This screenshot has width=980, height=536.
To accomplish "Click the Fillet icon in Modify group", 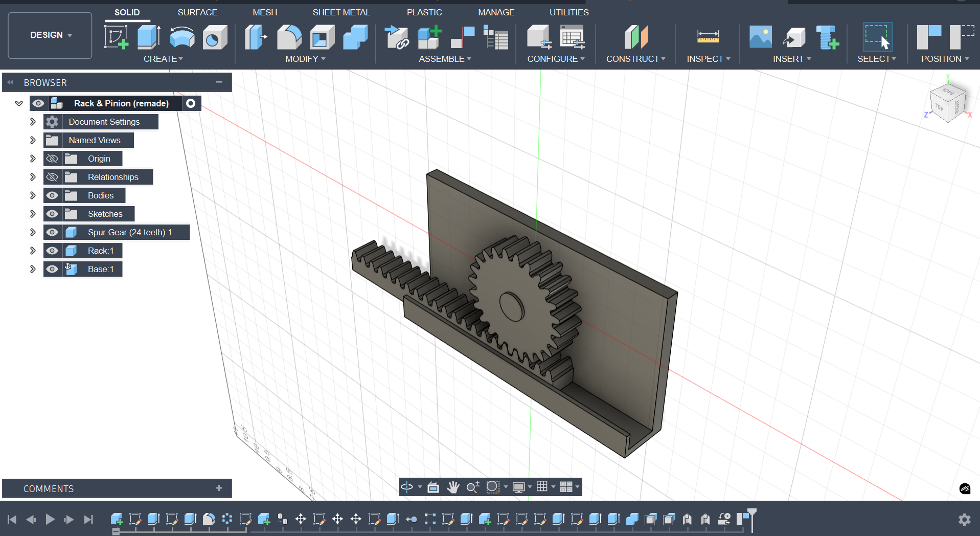I will 290,37.
